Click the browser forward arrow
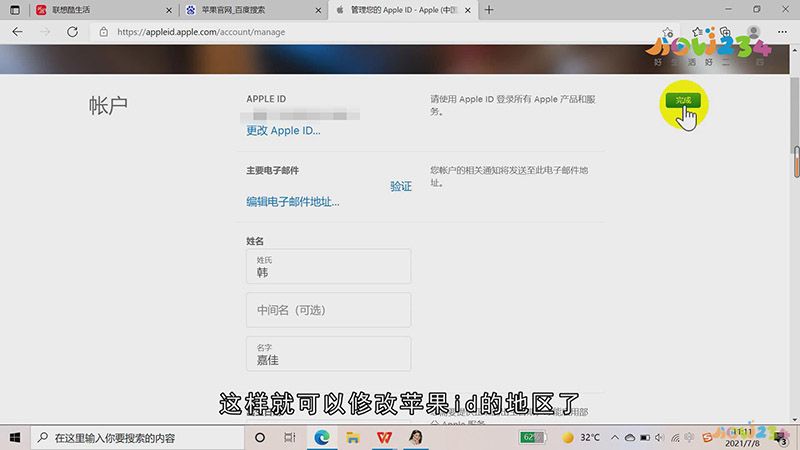This screenshot has width=800, height=450. pos(45,32)
